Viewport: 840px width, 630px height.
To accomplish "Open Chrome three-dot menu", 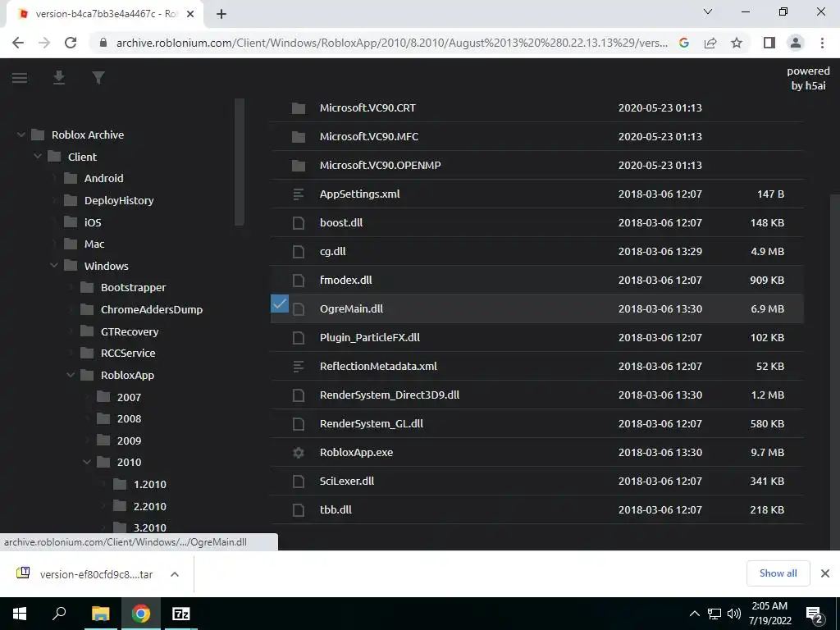I will 822,43.
